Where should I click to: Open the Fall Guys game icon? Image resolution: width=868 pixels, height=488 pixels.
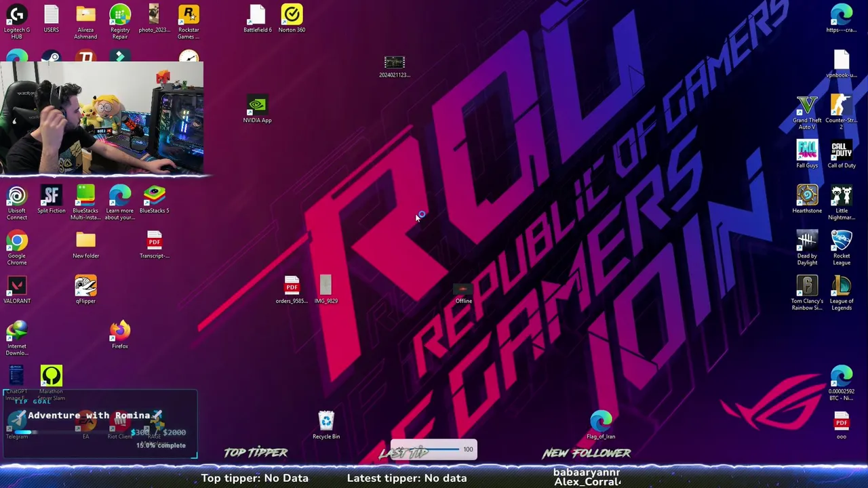pos(807,155)
